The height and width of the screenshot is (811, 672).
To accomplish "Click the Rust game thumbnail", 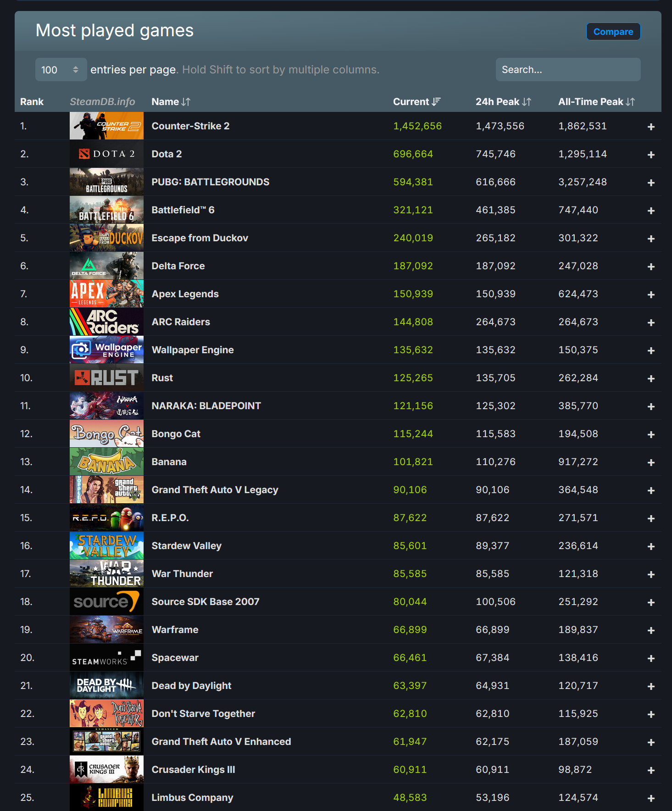I will click(106, 378).
